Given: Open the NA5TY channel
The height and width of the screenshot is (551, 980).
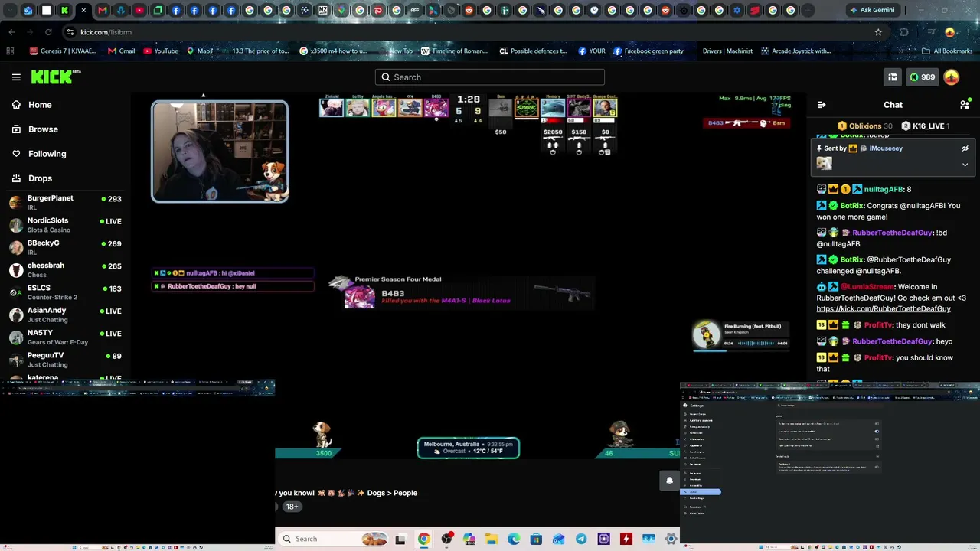Looking at the screenshot, I should pos(65,337).
